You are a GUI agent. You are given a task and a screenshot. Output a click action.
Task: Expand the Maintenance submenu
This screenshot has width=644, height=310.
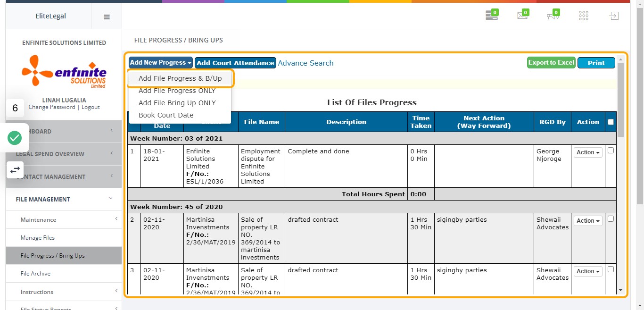(x=64, y=220)
